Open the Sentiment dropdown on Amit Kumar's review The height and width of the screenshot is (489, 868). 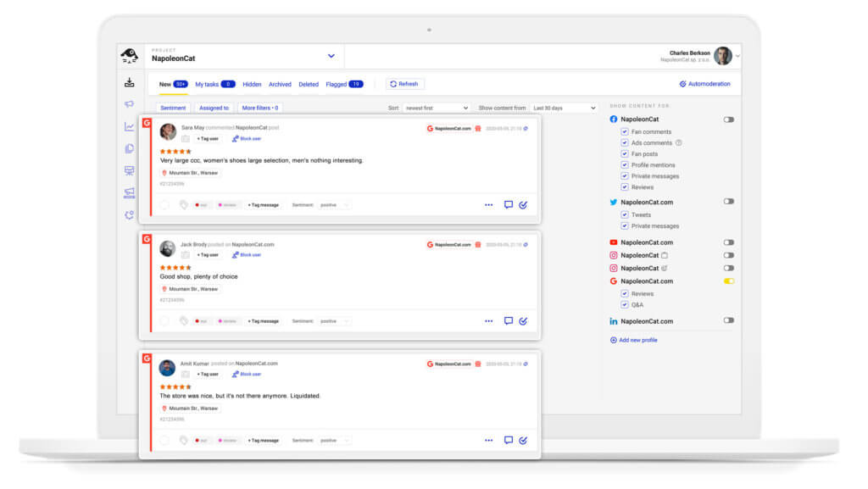point(334,441)
